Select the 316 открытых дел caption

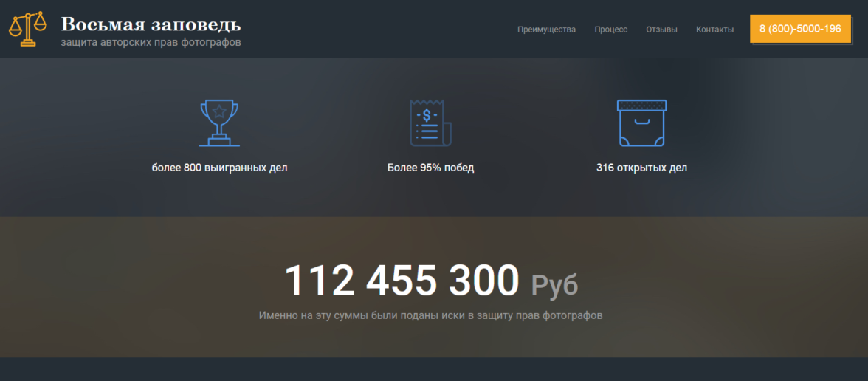[641, 168]
